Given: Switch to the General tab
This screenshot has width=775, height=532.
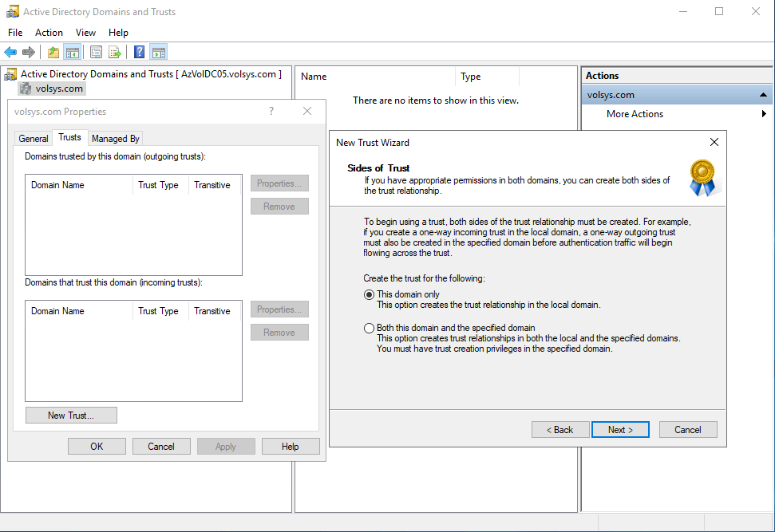Looking at the screenshot, I should [x=34, y=139].
